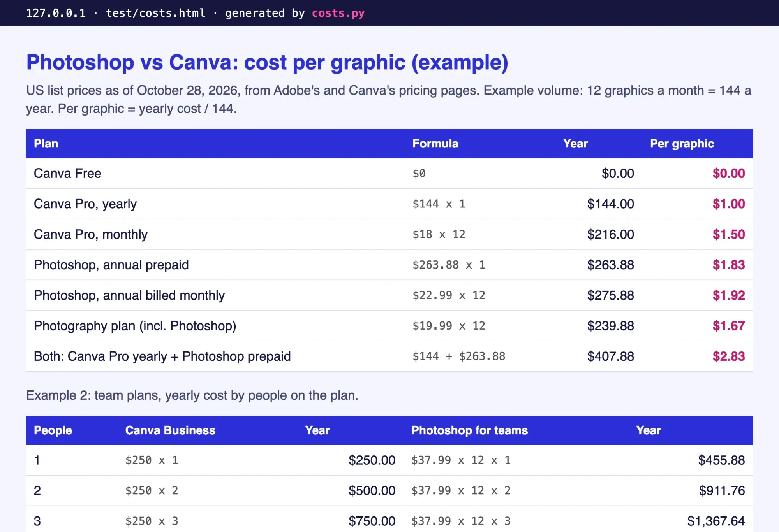Select the Canva Pro, yearly plan name
The height and width of the screenshot is (532, 779).
[85, 204]
